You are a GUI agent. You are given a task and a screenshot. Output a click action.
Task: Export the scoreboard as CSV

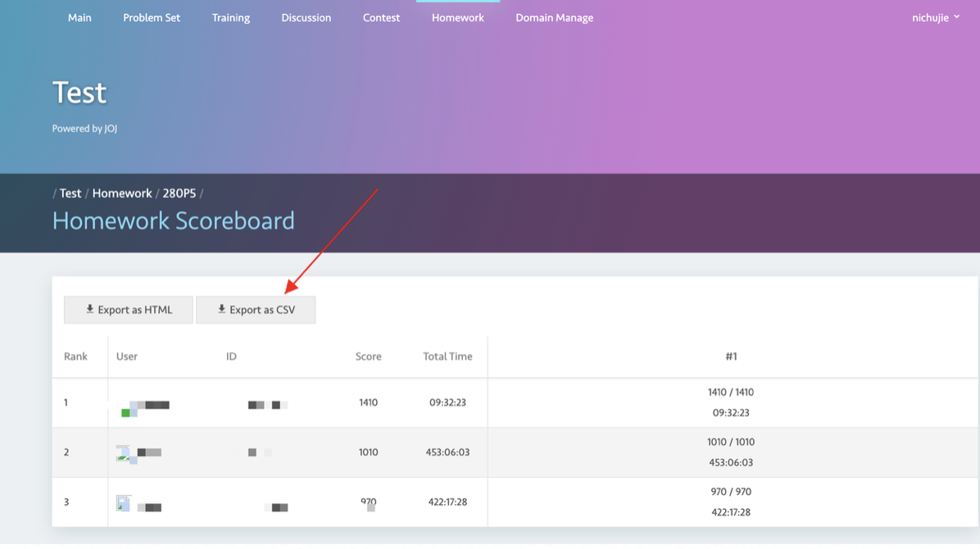[x=256, y=309]
